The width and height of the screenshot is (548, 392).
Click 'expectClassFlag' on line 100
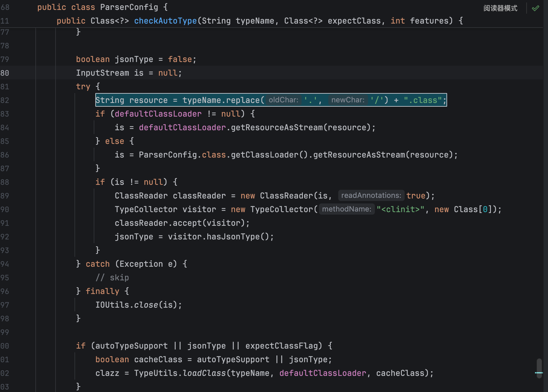(281, 346)
